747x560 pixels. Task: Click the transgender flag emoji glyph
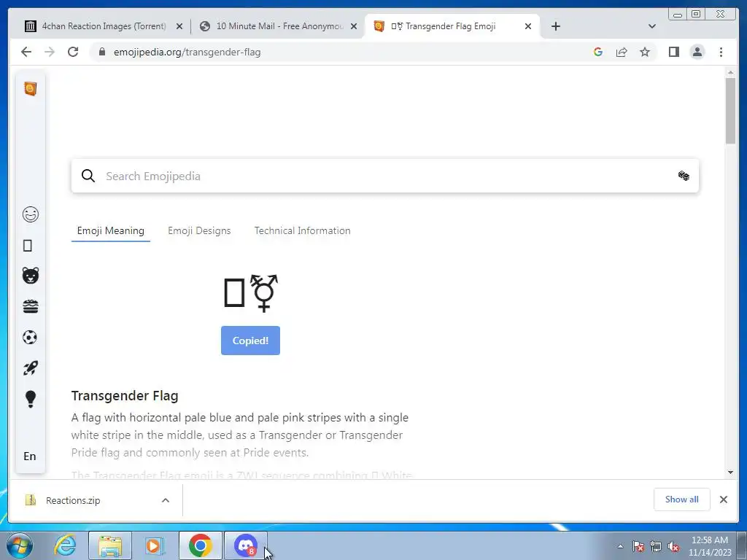(251, 293)
